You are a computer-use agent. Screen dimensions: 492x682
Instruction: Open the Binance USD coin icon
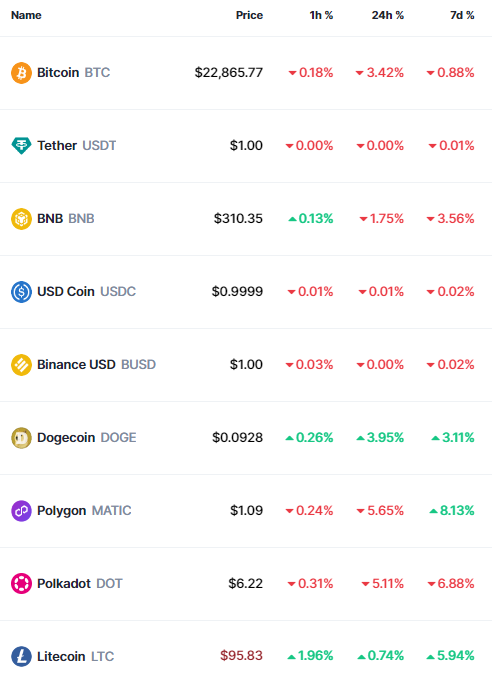(21, 365)
